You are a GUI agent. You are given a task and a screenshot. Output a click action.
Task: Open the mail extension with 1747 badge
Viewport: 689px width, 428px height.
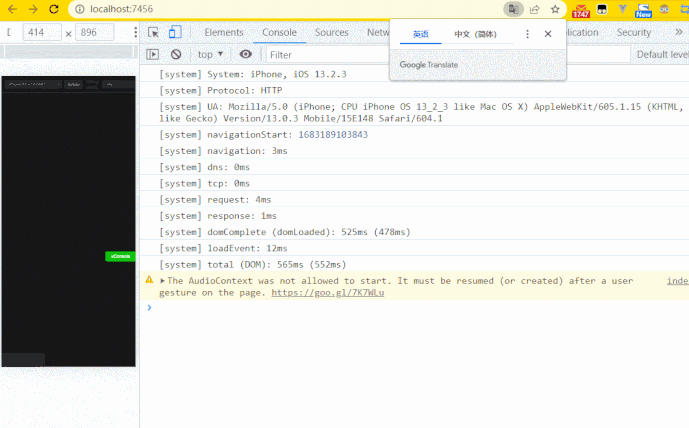(581, 10)
